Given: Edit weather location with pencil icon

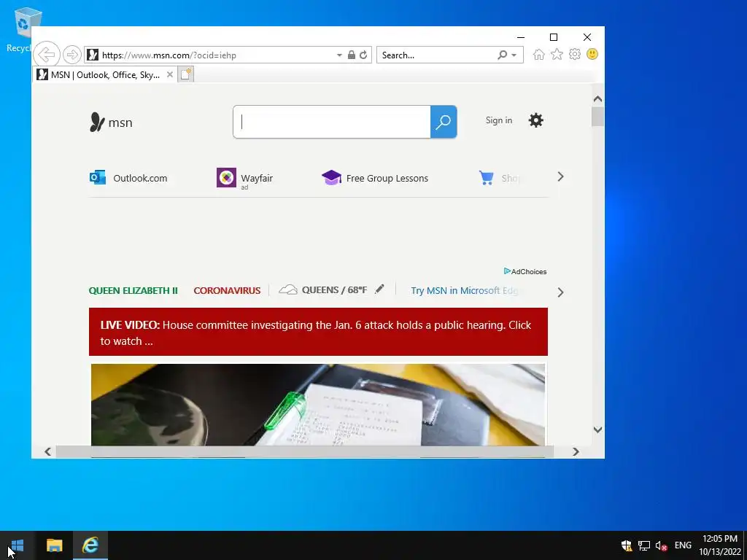Looking at the screenshot, I should point(379,289).
